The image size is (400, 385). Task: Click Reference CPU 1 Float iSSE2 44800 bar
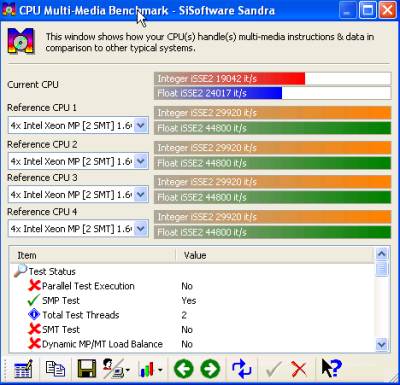click(x=272, y=128)
